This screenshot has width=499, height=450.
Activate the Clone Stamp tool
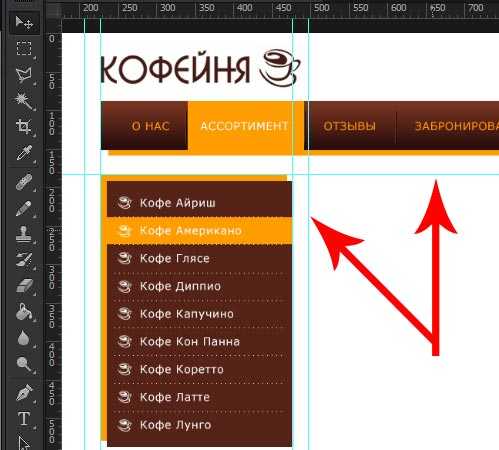point(24,234)
